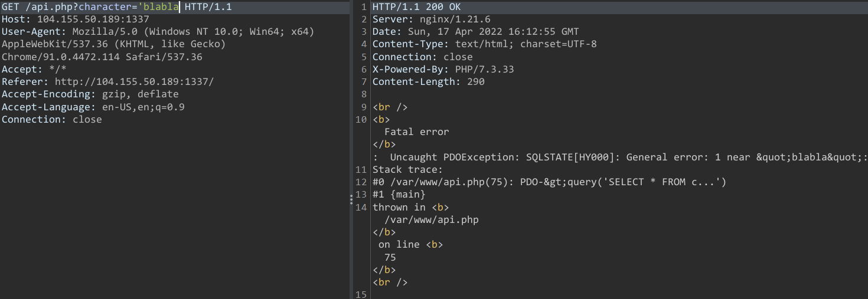Click the Content-Length 290 header
Viewport: 868px width, 299px height.
[428, 82]
